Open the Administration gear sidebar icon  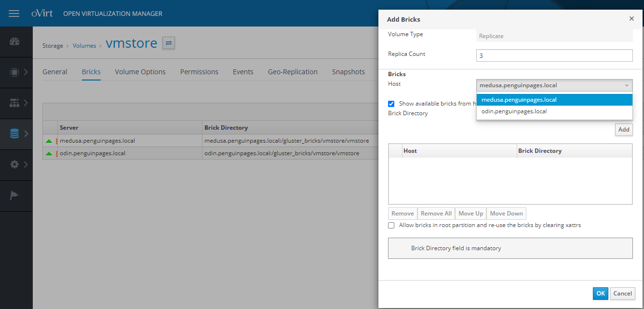[x=14, y=165]
